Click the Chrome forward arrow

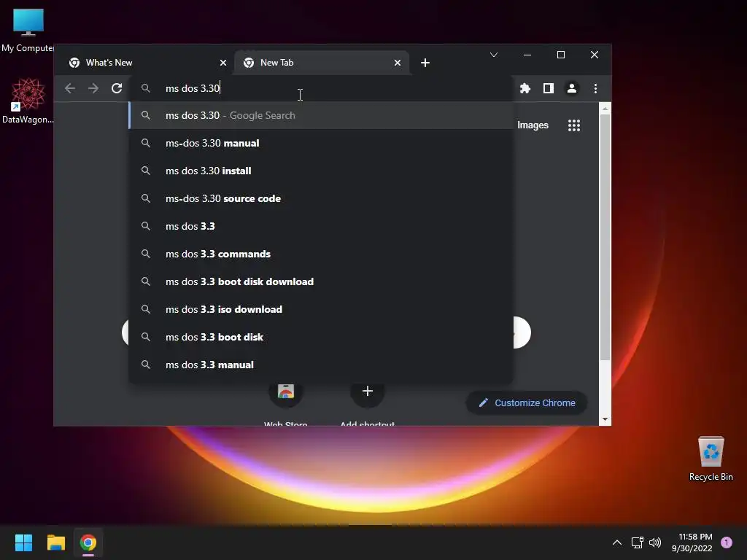coord(93,88)
